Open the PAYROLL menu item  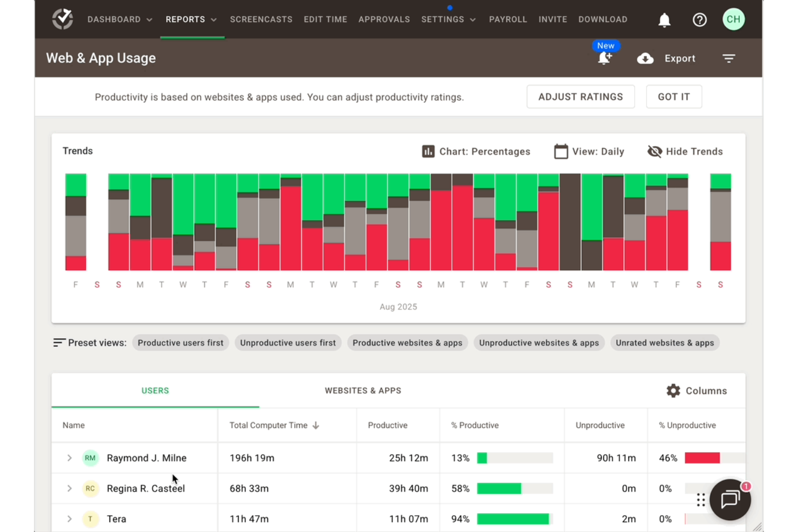tap(508, 19)
